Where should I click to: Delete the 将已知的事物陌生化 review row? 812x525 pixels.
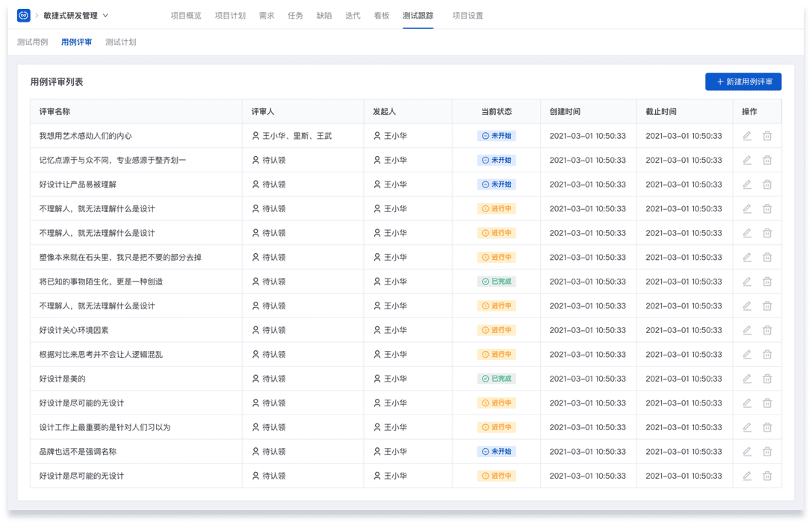[x=767, y=282]
